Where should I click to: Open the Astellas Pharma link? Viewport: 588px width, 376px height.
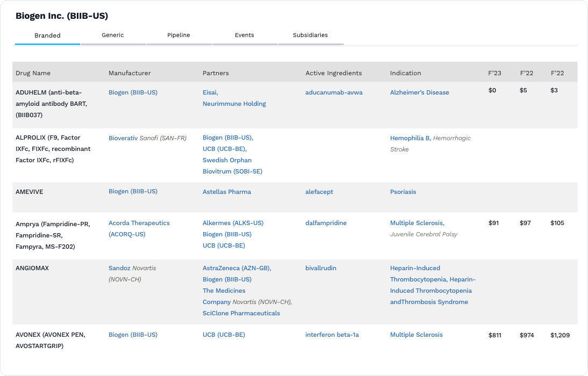click(x=226, y=192)
